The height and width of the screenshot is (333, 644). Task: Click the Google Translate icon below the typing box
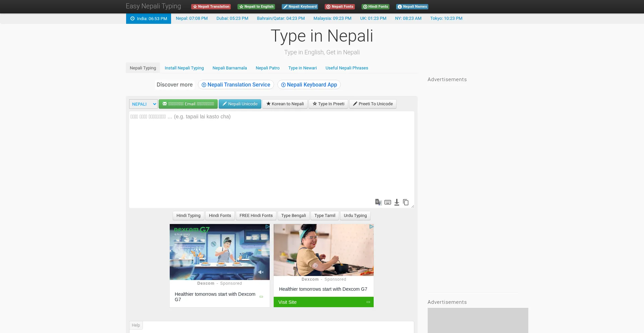pyautogui.click(x=378, y=202)
